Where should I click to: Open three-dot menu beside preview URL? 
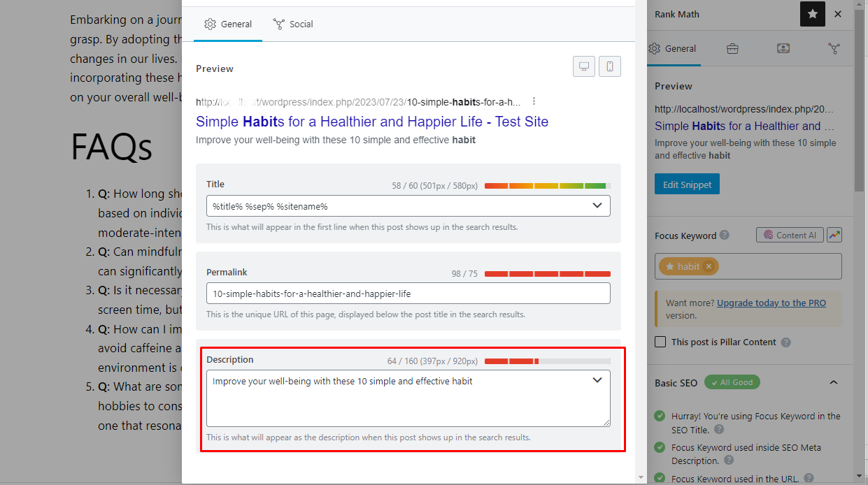pos(534,101)
